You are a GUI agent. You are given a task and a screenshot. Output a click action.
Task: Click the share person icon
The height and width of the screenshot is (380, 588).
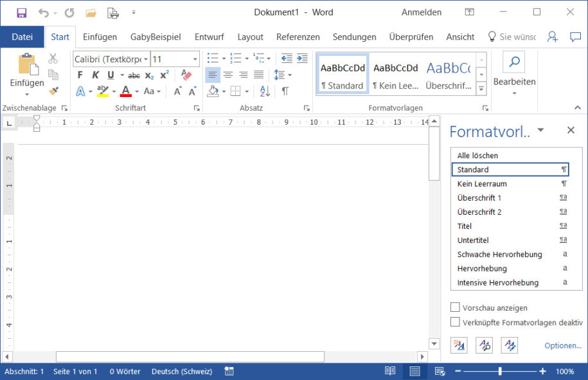(x=553, y=37)
